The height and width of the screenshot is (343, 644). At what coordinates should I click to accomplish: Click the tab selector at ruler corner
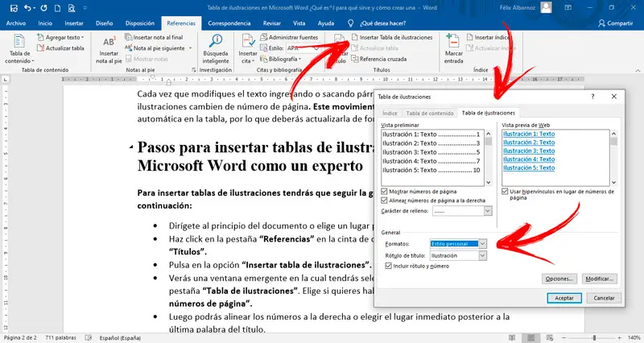click(x=6, y=79)
